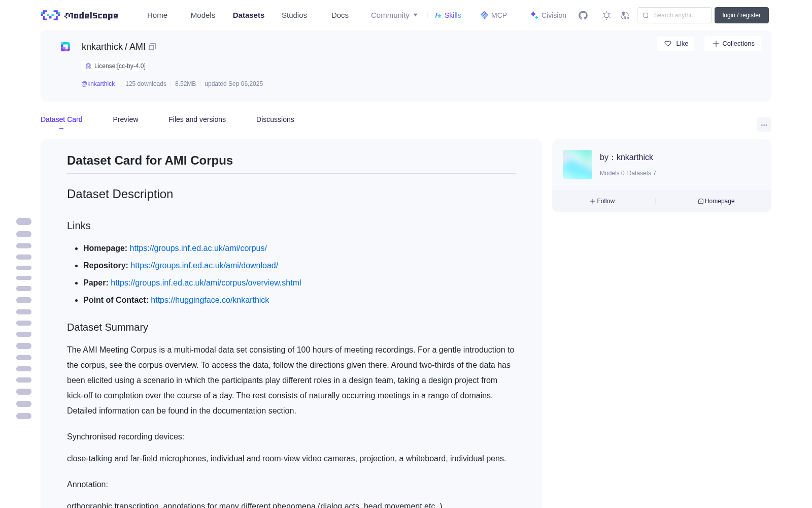
Task: Click the 'Datasets 7' count text
Action: coord(641,173)
